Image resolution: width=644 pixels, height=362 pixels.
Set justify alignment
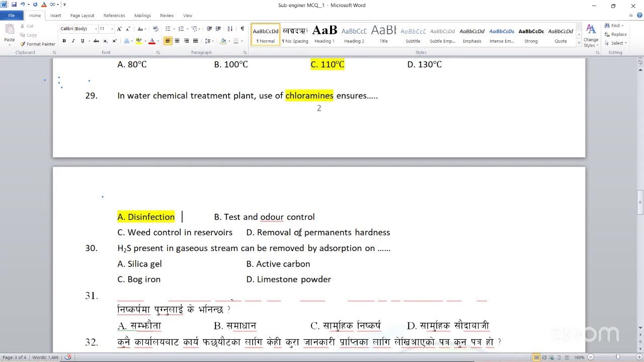click(195, 41)
